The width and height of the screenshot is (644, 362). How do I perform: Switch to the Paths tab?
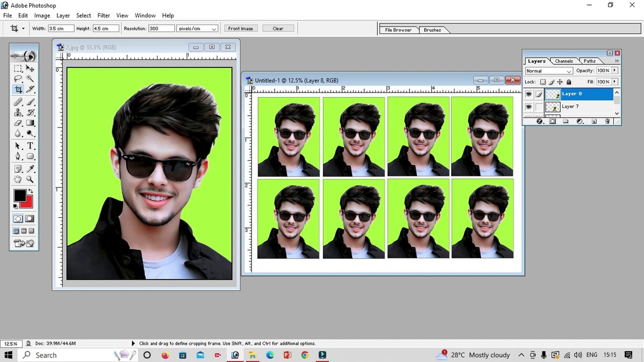589,61
